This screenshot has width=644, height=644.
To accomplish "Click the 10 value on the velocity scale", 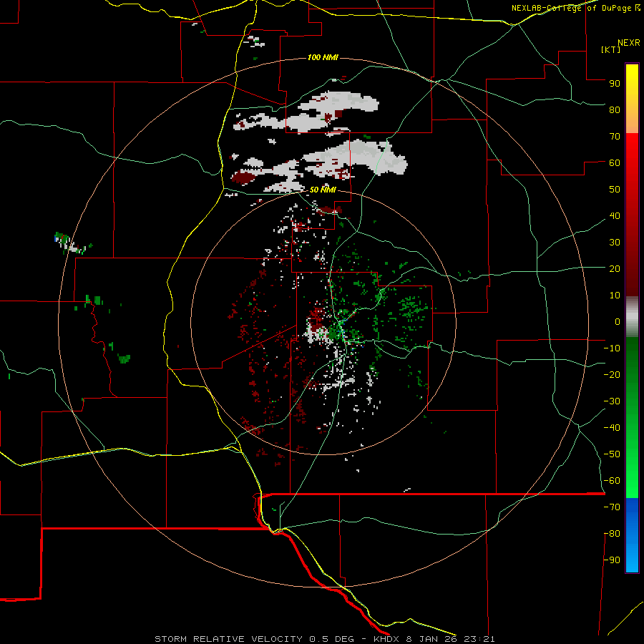I will (615, 296).
